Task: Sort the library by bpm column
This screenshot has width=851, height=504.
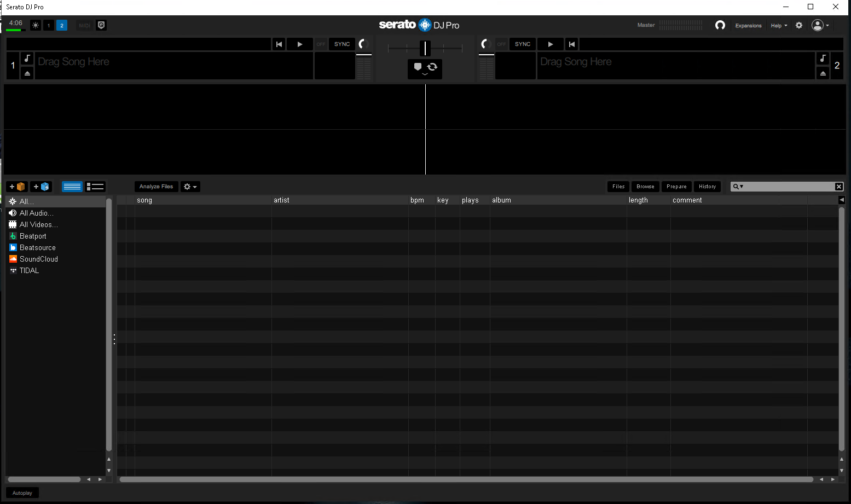Action: (x=422, y=200)
